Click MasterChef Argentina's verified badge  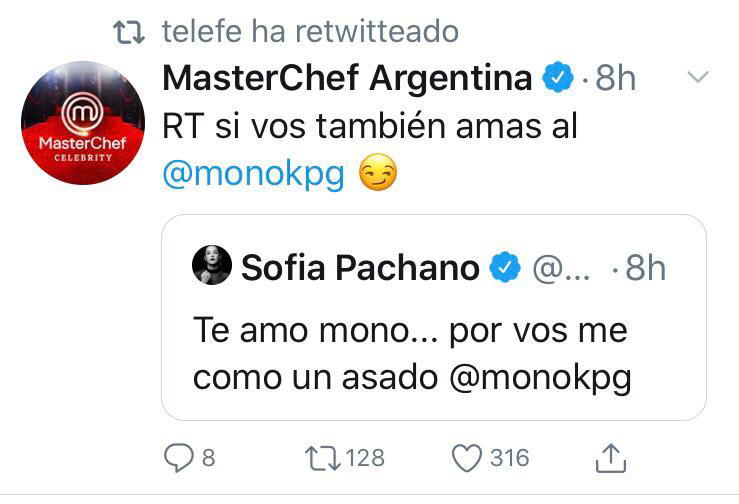pyautogui.click(x=556, y=79)
